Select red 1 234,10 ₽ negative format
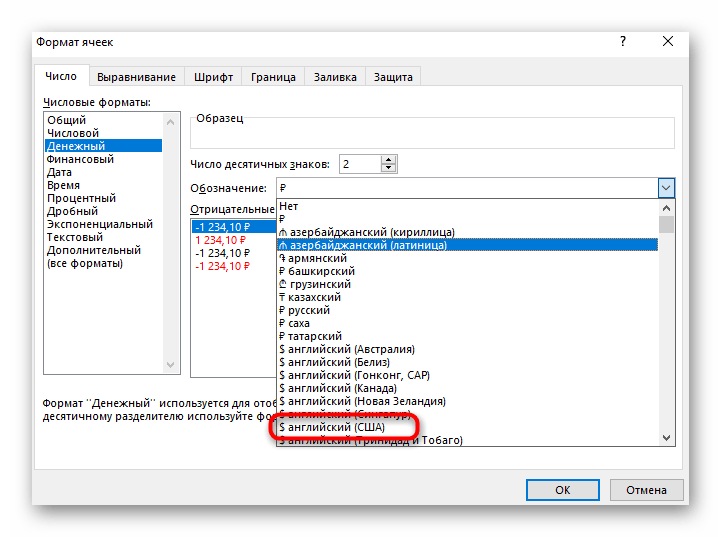Image resolution: width=721 pixels, height=537 pixels. (234, 240)
